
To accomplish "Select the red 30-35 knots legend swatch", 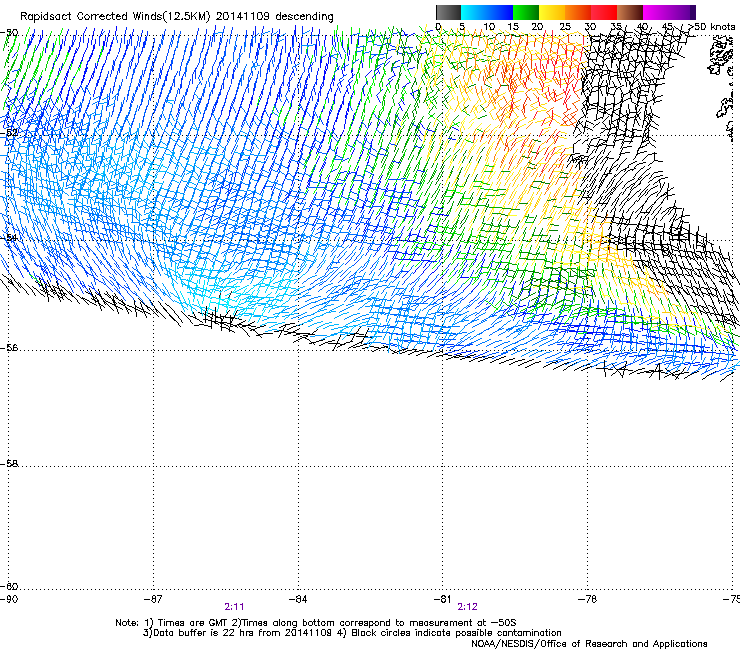I will 604,13.
